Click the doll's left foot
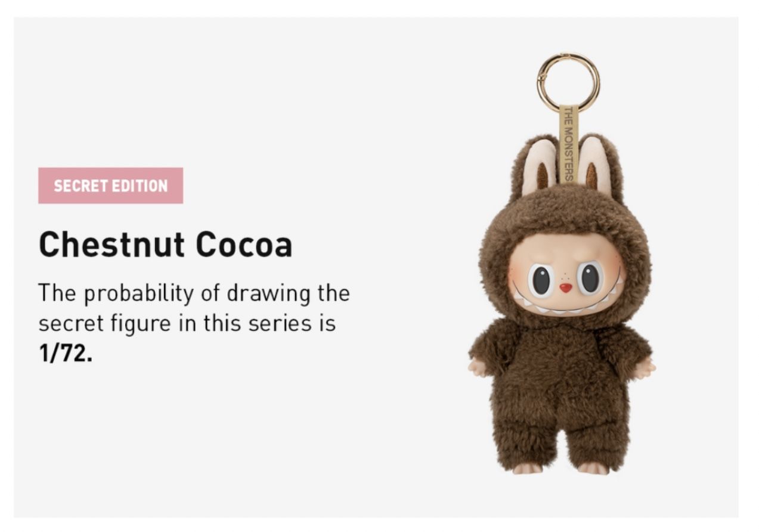This screenshot has width=759, height=532. click(x=528, y=468)
